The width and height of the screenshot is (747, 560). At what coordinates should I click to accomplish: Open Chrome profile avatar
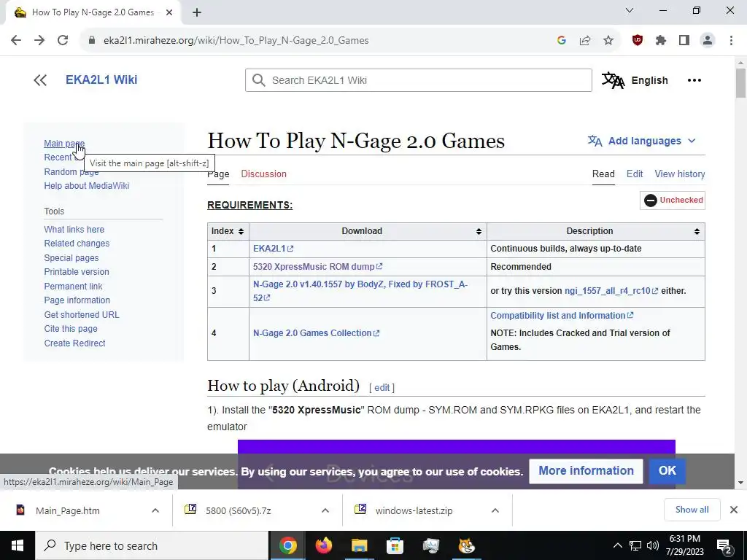[x=708, y=41]
